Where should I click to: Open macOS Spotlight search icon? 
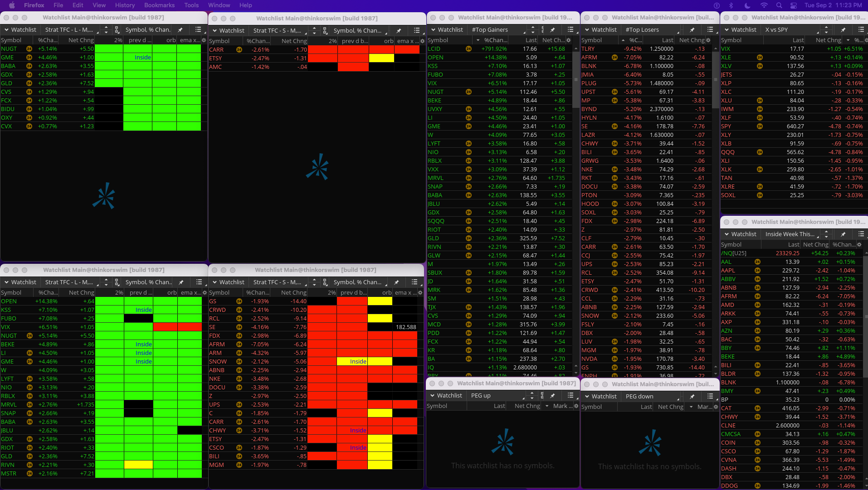coord(779,5)
